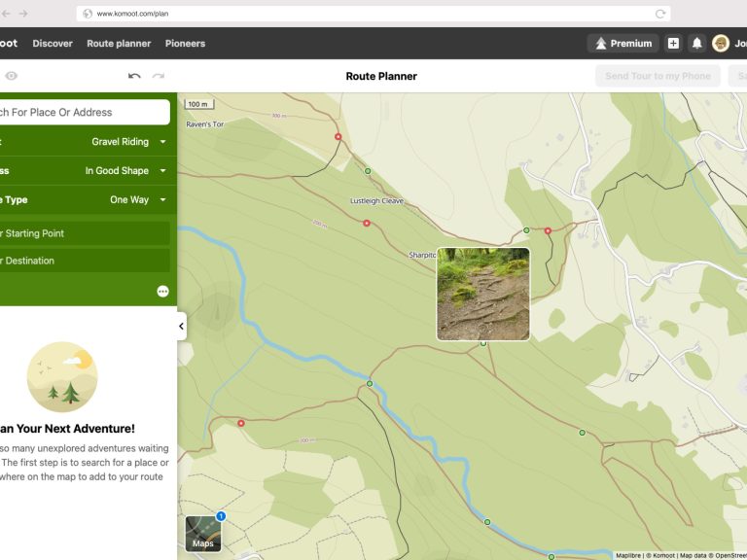747x560 pixels.
Task: Click the Starting Point field
Action: coord(84,233)
